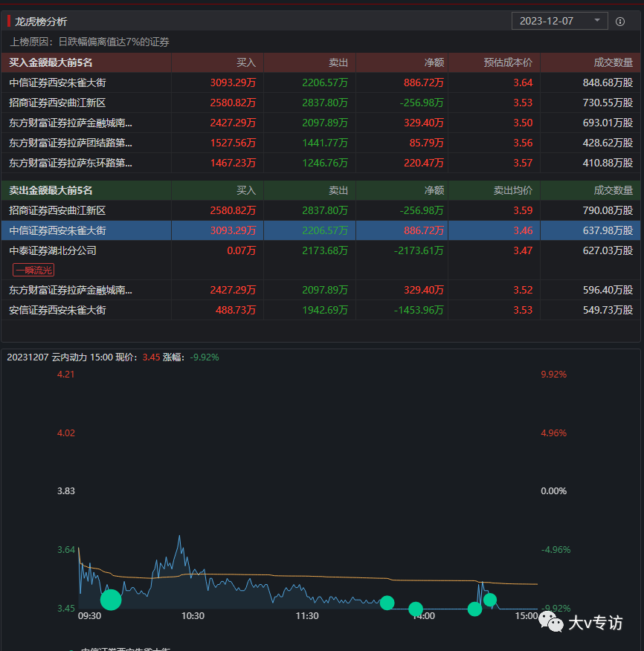This screenshot has width=644, height=651.
Task: Click the 龙虎榜分析 panel title
Action: [x=41, y=22]
